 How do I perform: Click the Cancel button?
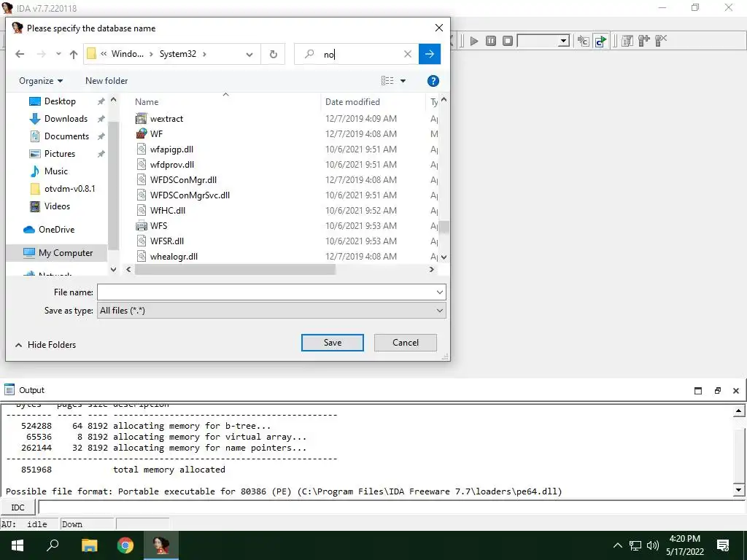click(x=406, y=343)
